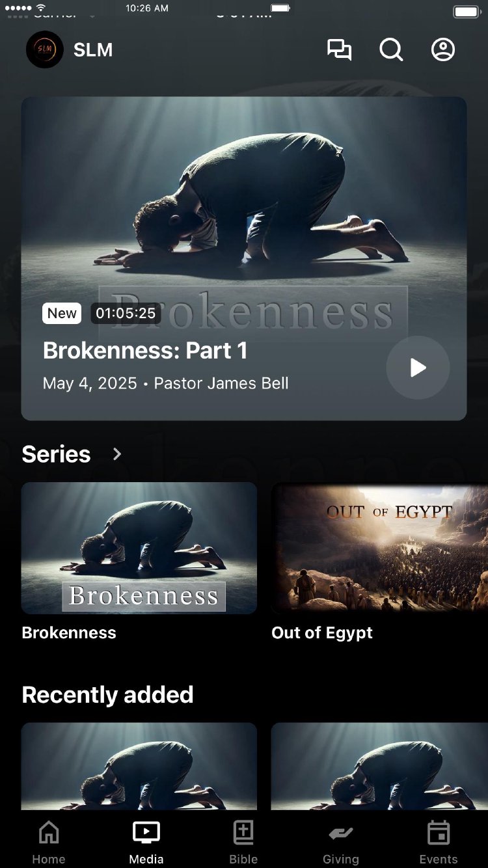Tap the Out of Egypt title
488x868 pixels.
point(322,633)
